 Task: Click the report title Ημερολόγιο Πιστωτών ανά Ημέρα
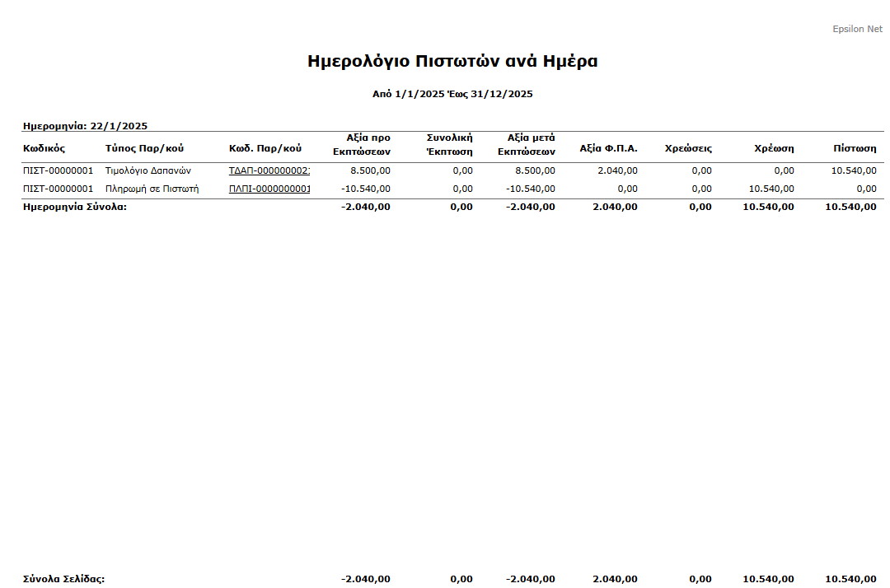[452, 61]
